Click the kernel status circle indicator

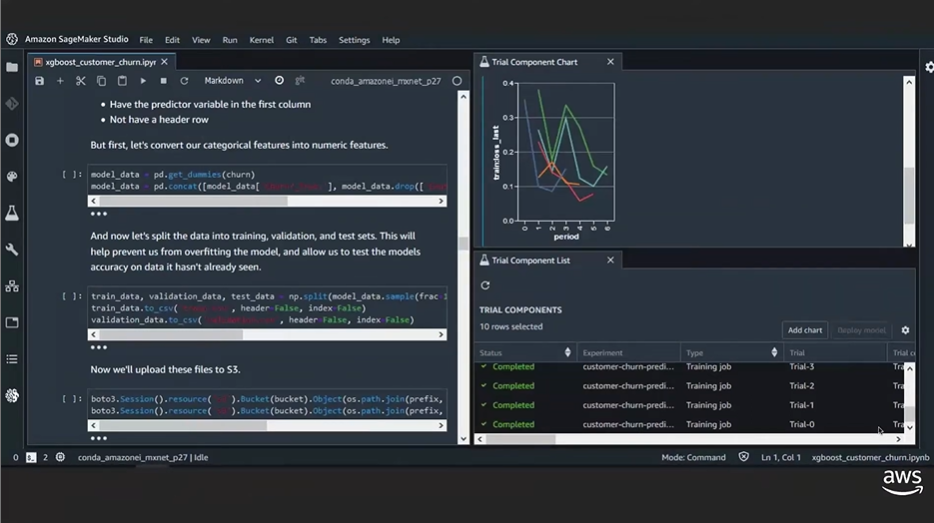tap(457, 81)
